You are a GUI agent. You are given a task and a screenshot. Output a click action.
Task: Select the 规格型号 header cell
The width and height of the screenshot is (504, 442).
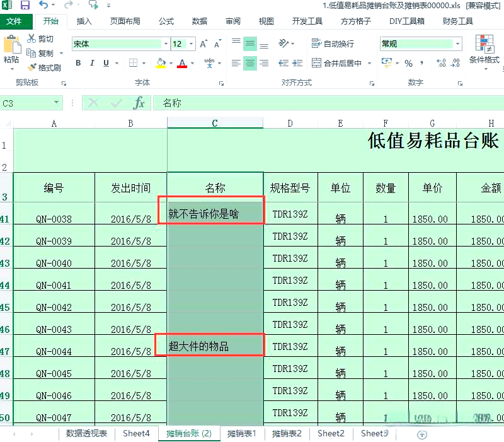[290, 187]
